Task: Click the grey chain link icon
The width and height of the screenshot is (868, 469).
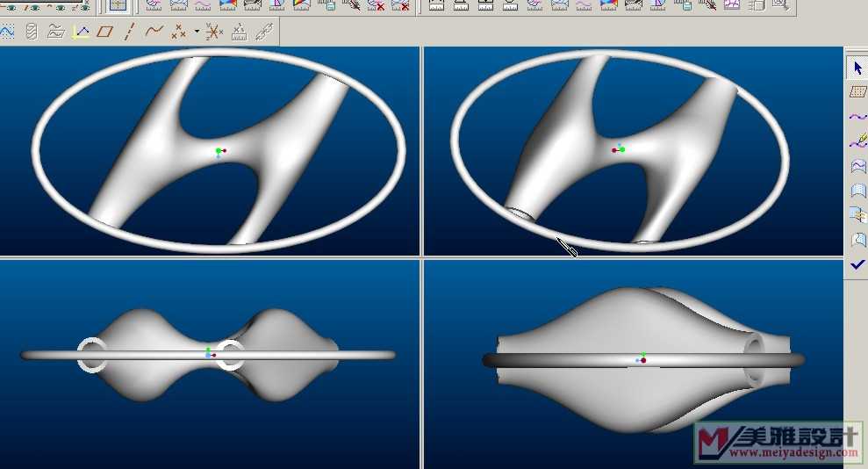Action: click(x=264, y=32)
